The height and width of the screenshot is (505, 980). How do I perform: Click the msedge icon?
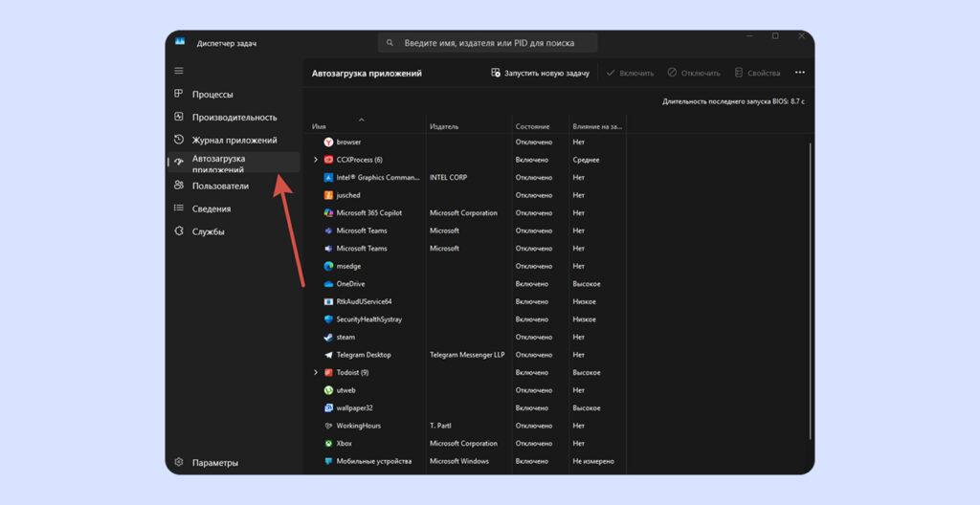point(329,266)
